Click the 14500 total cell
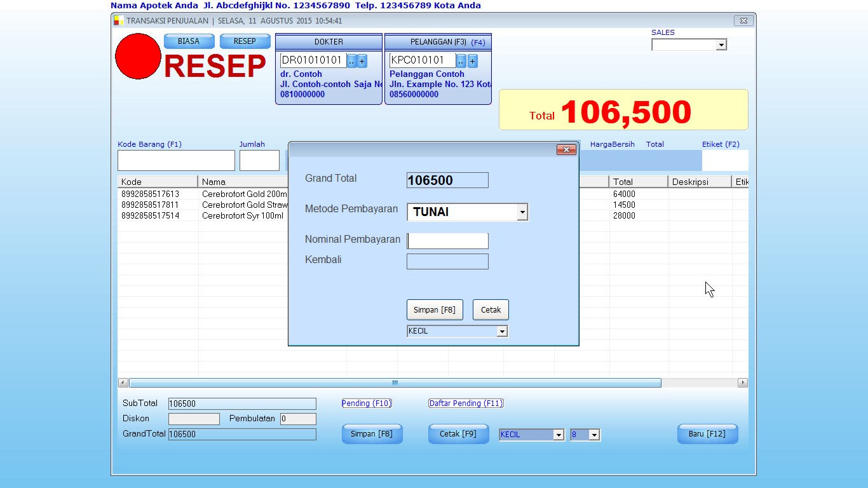 pos(624,205)
